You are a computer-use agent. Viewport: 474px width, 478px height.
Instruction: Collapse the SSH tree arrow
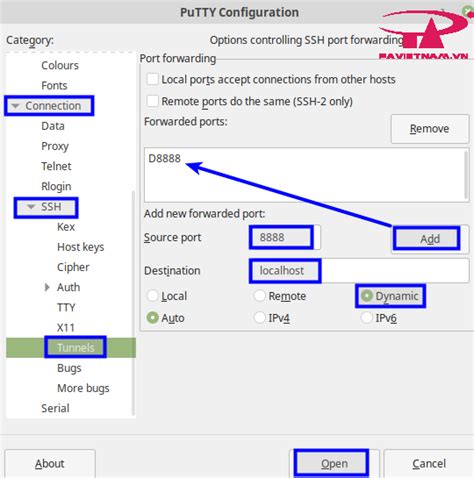(31, 207)
